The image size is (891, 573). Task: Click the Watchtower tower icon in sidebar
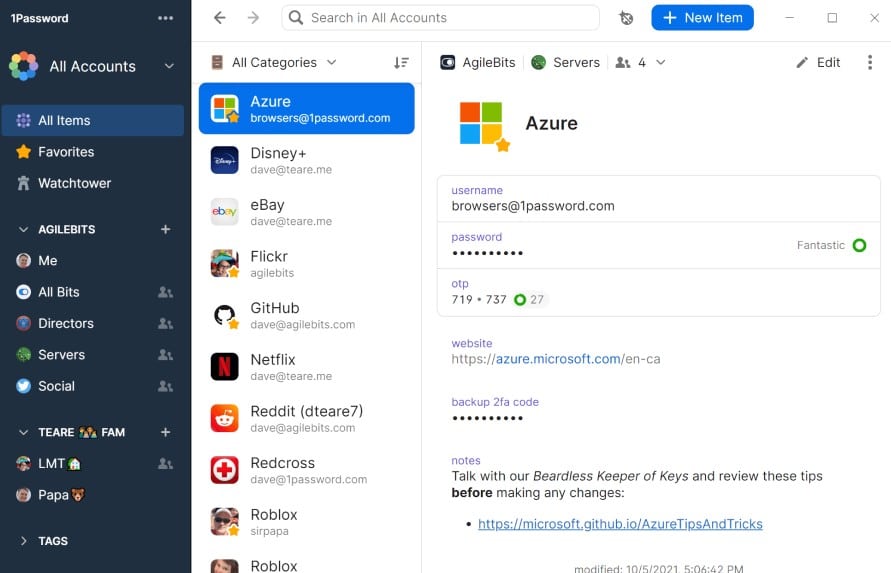click(23, 183)
